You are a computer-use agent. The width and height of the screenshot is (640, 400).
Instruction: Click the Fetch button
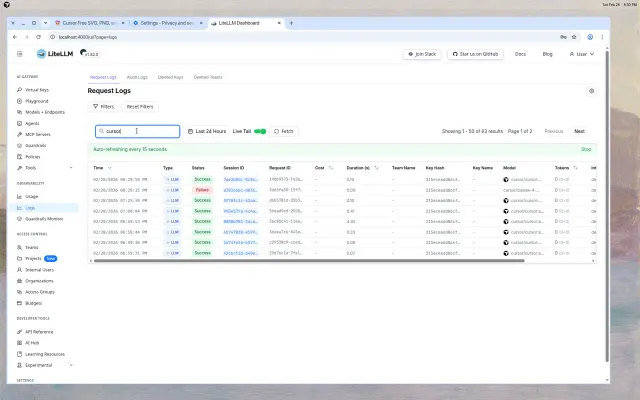point(284,131)
